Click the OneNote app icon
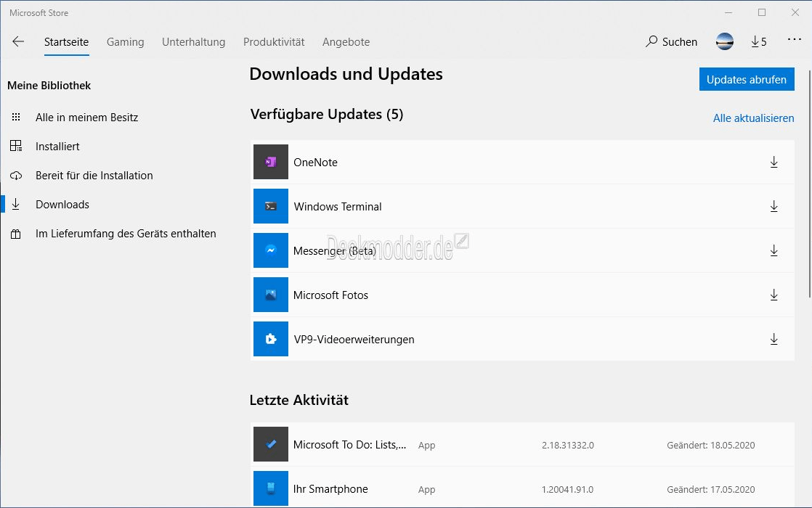 point(271,162)
